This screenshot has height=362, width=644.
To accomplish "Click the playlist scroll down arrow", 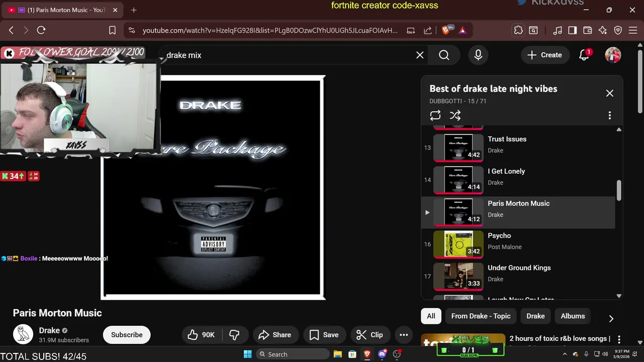I will (x=619, y=296).
